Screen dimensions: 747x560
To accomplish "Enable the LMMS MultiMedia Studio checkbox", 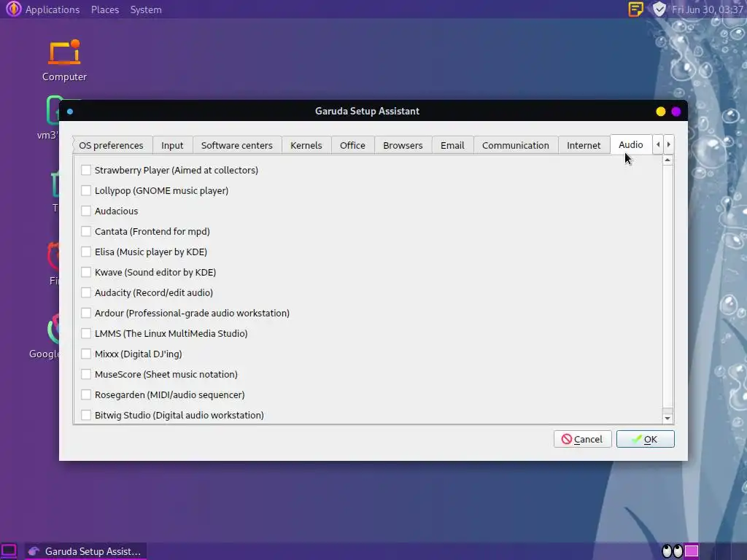I will click(86, 333).
